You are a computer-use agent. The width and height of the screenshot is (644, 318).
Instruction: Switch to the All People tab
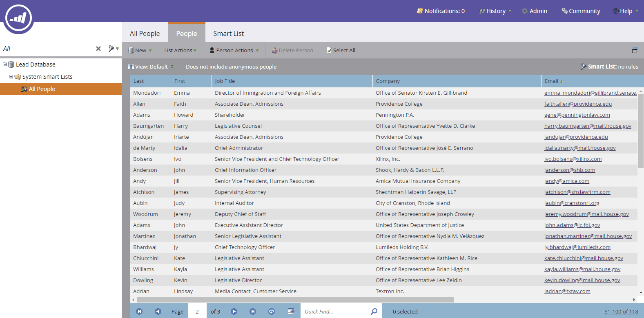[145, 33]
